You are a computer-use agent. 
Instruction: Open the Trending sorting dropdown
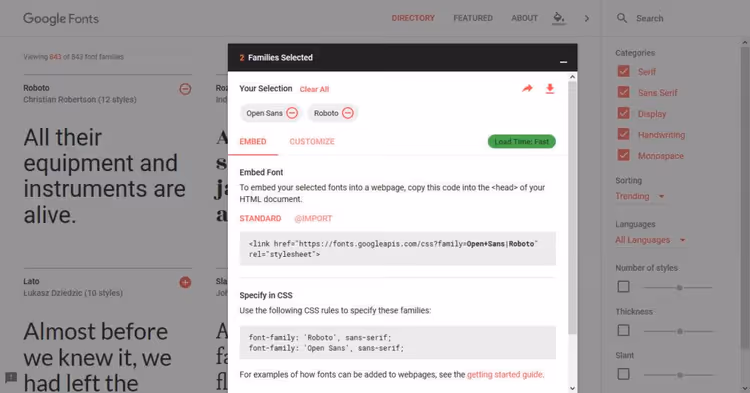(x=640, y=196)
